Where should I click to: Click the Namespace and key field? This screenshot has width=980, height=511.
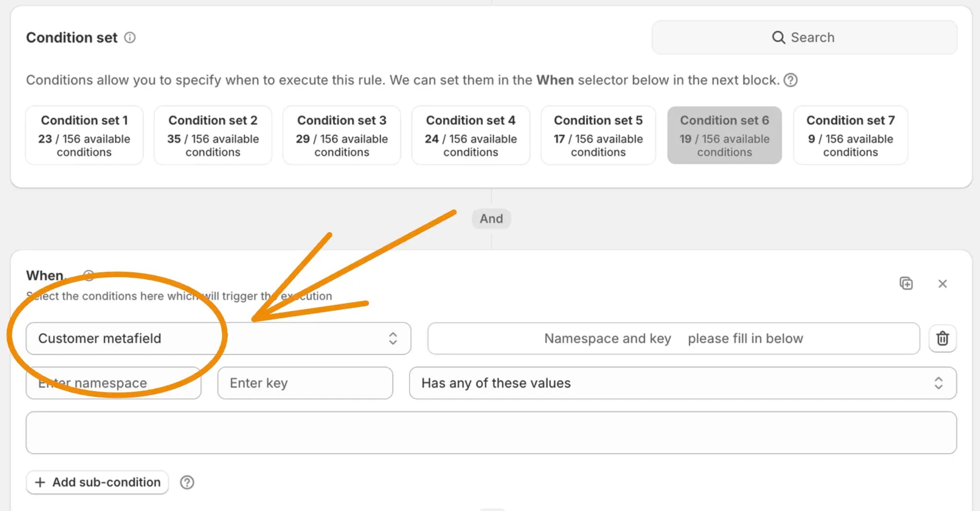point(674,338)
